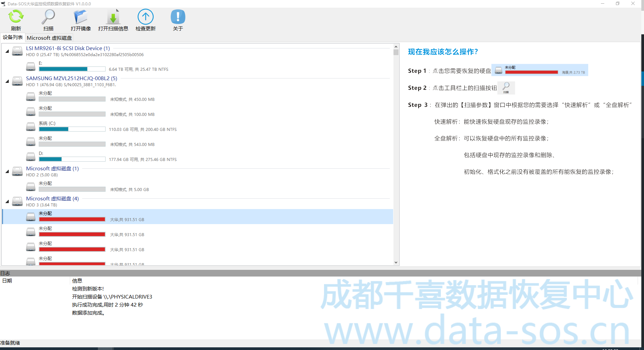The image size is (644, 350).
Task: Select the 未分配 450.00 MB partition
Action: 31,97
